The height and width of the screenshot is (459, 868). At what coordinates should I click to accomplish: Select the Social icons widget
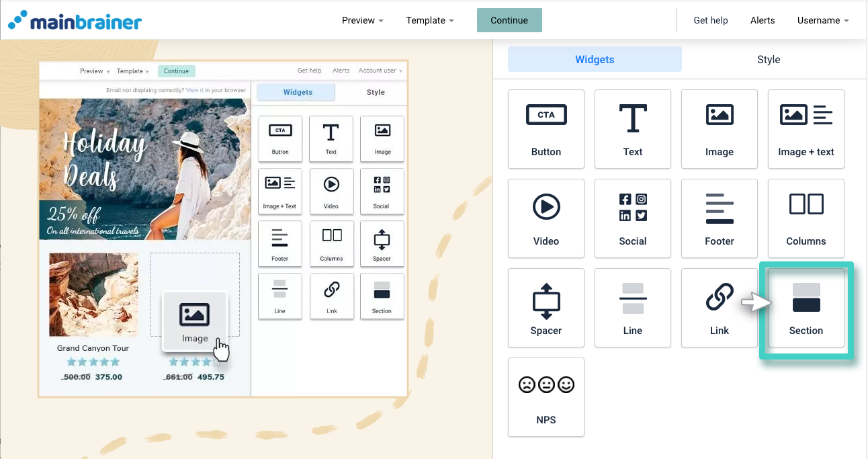click(x=632, y=218)
